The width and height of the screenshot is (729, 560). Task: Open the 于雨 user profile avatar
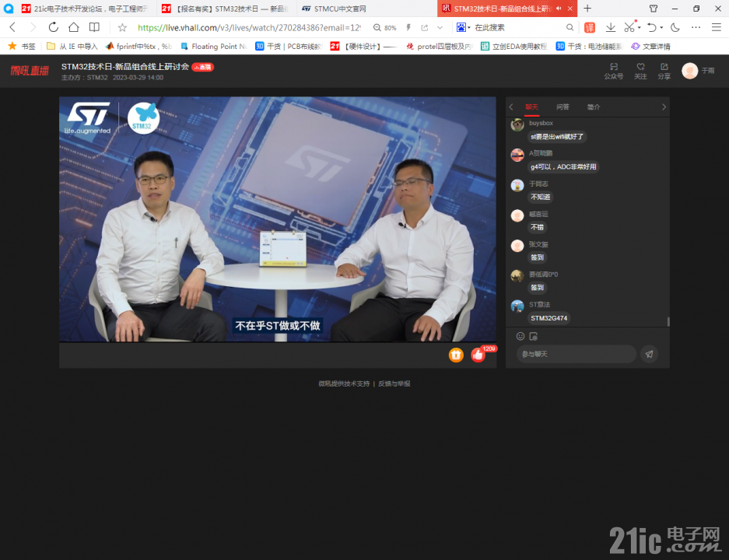(690, 71)
